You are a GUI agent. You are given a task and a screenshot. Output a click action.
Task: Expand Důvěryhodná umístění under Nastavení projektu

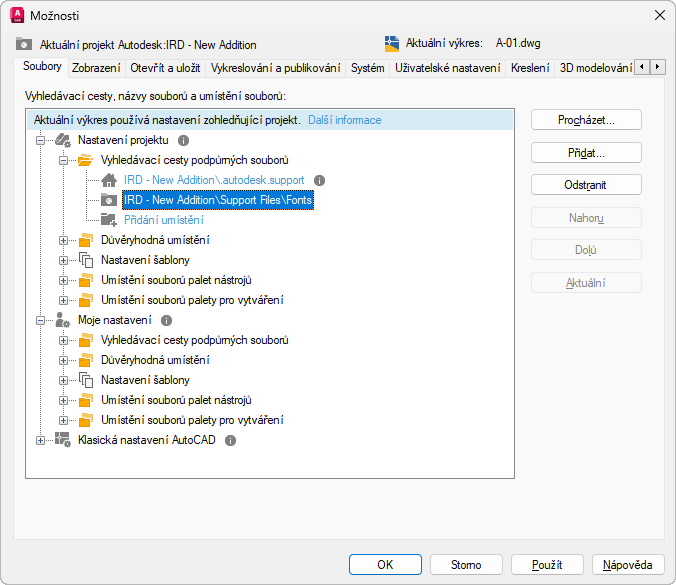point(64,240)
